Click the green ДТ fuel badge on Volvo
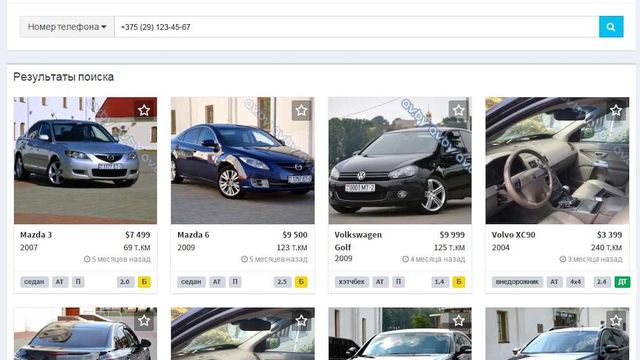Image resolution: width=640 pixels, height=360 pixels. (622, 282)
